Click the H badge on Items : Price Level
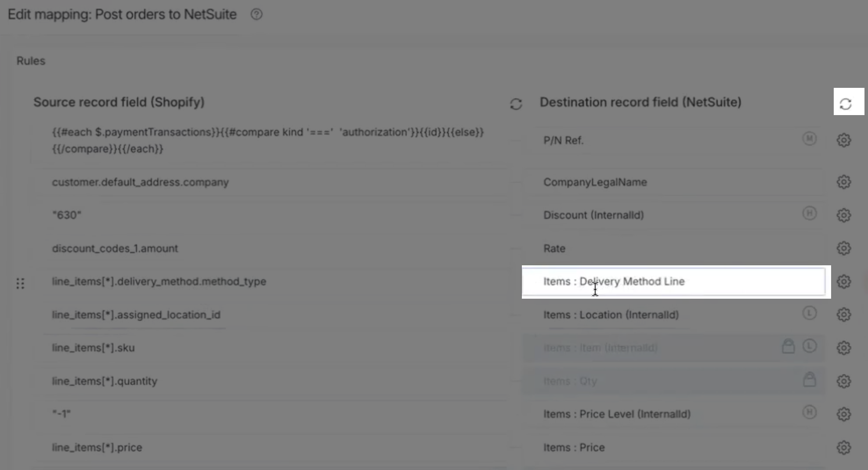This screenshot has height=470, width=868. tap(810, 412)
